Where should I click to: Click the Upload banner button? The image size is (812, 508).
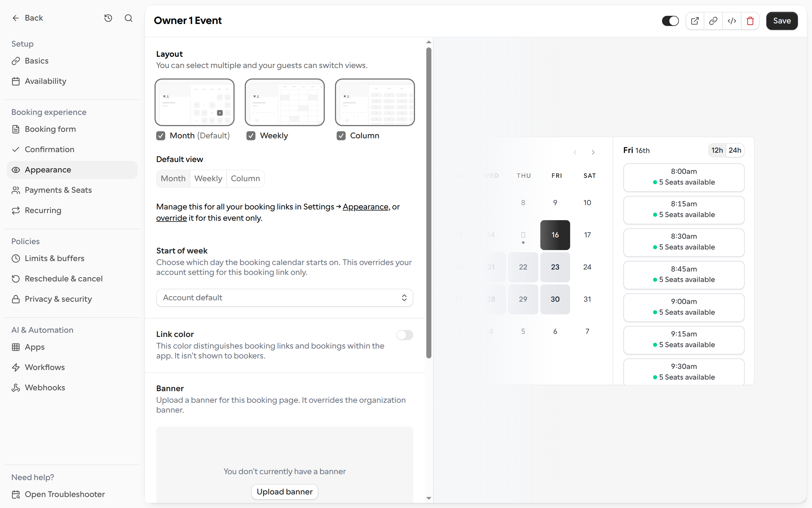284,492
